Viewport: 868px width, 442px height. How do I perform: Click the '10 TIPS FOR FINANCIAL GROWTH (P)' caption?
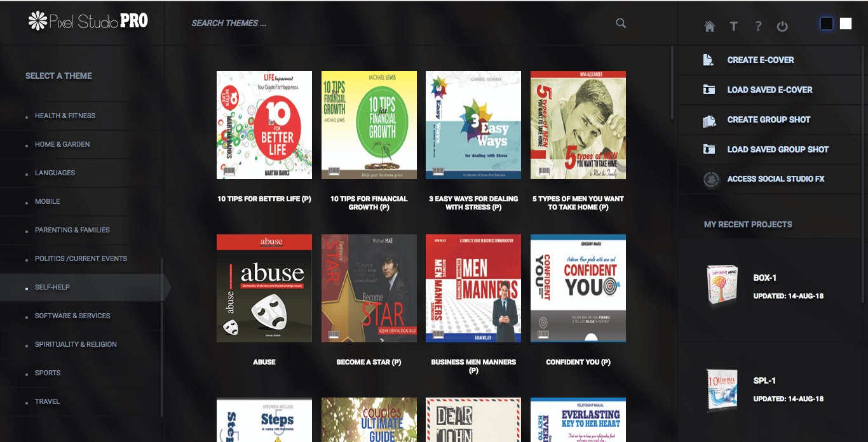369,203
